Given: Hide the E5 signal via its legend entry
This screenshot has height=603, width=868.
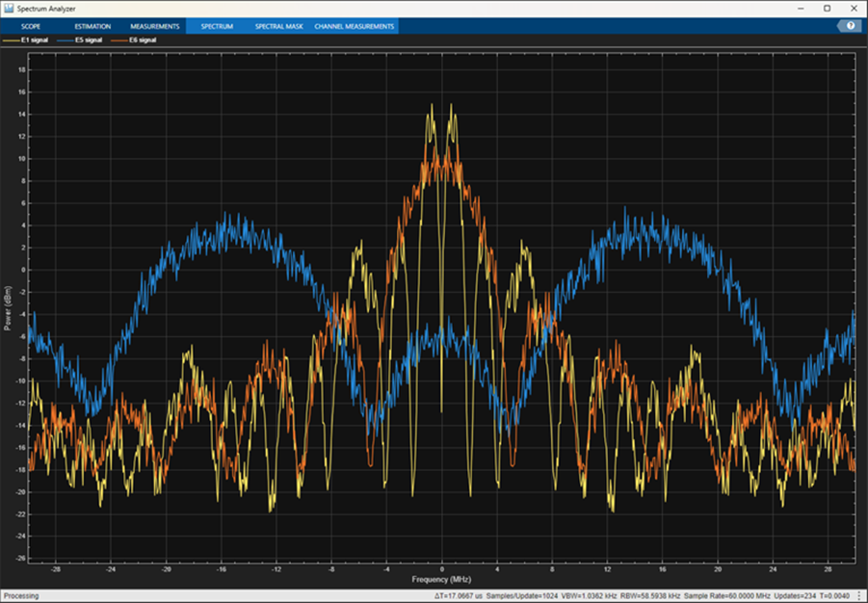Looking at the screenshot, I should click(87, 40).
